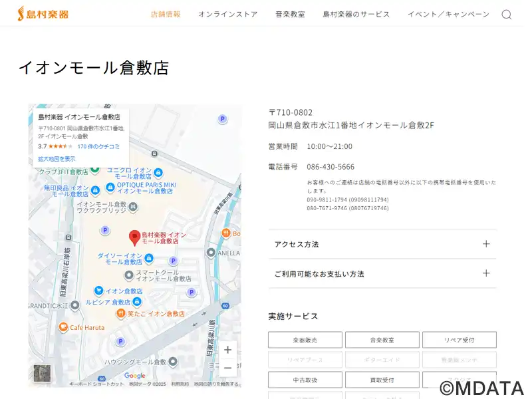Click the 島村楽器 logo in the header
The height and width of the screenshot is (399, 532).
(43, 14)
